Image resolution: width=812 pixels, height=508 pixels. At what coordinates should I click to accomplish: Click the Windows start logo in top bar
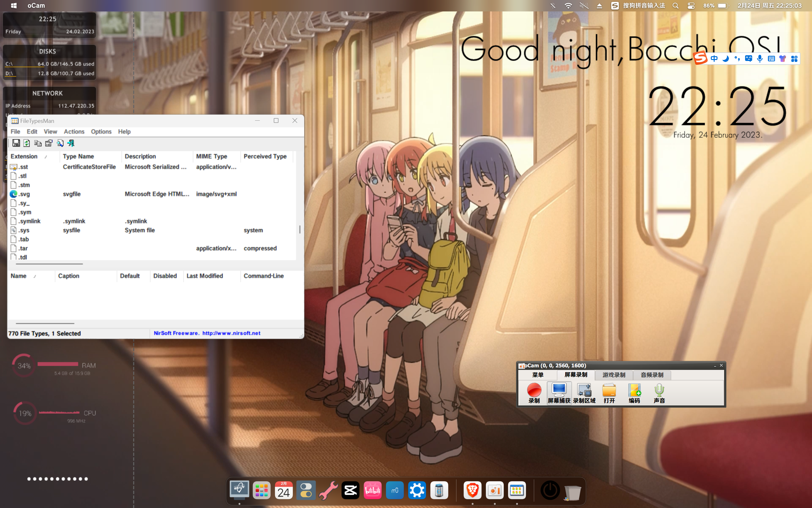point(14,6)
